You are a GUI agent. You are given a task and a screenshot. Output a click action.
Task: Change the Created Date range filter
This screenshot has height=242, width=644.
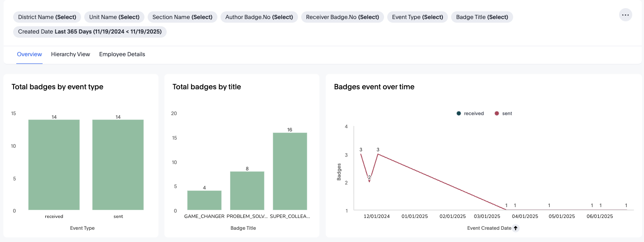tap(90, 32)
